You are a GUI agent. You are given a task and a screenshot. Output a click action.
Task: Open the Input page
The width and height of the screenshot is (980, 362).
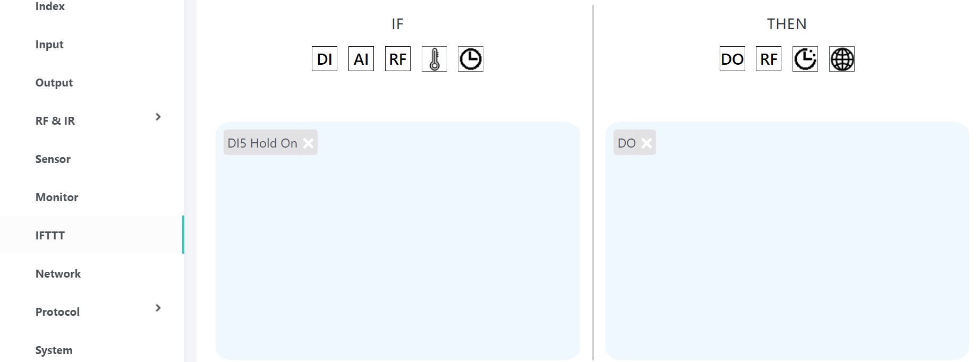49,45
